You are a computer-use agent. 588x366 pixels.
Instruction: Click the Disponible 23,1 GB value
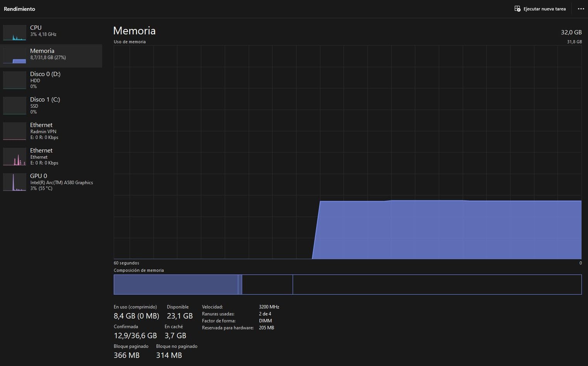tap(180, 316)
